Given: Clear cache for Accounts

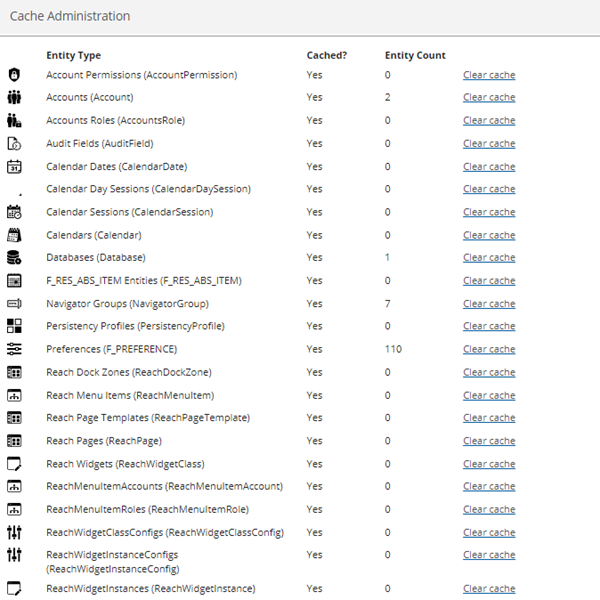Looking at the screenshot, I should pyautogui.click(x=489, y=98).
